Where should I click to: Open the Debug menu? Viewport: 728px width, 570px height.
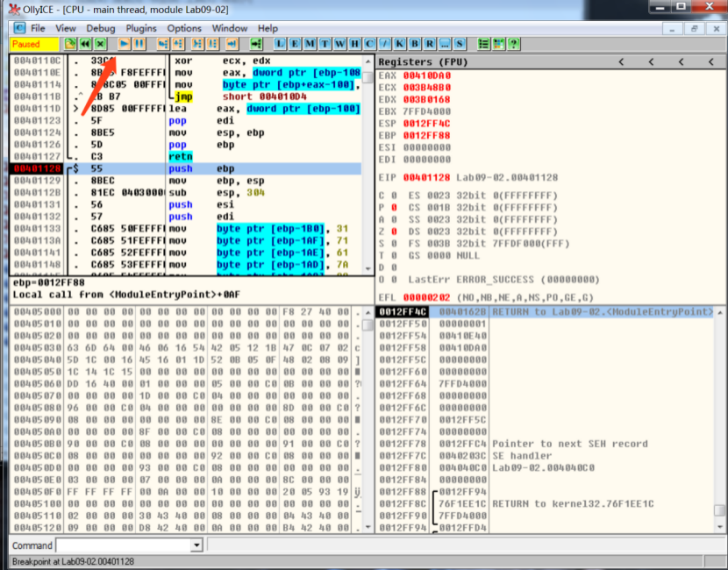point(101,27)
